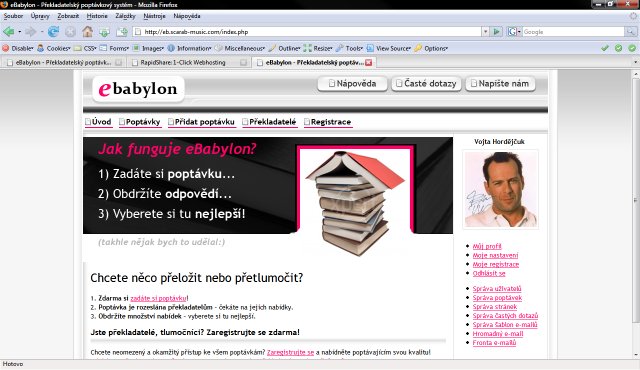Click the Nápověda button
The image size is (640, 370).
[352, 84]
